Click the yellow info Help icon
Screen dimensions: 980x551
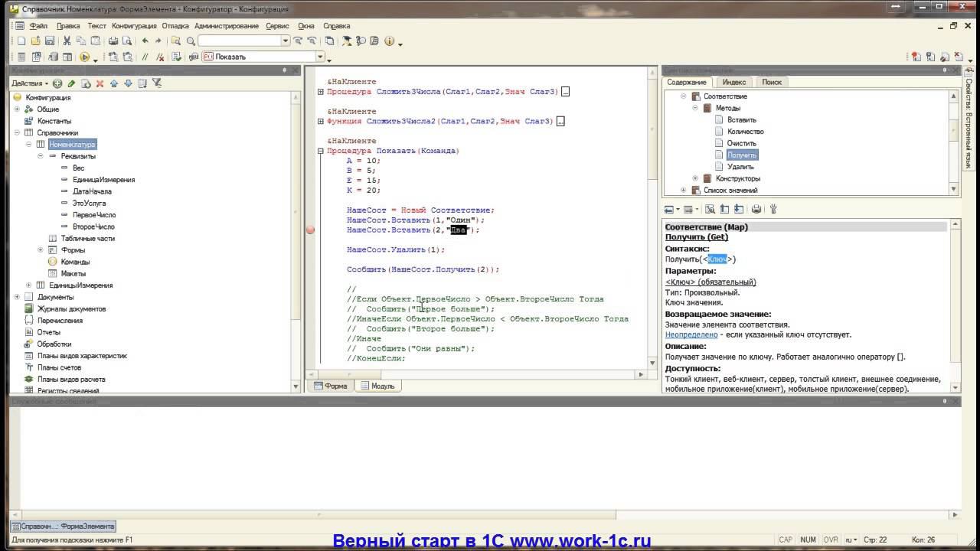pyautogui.click(x=389, y=41)
